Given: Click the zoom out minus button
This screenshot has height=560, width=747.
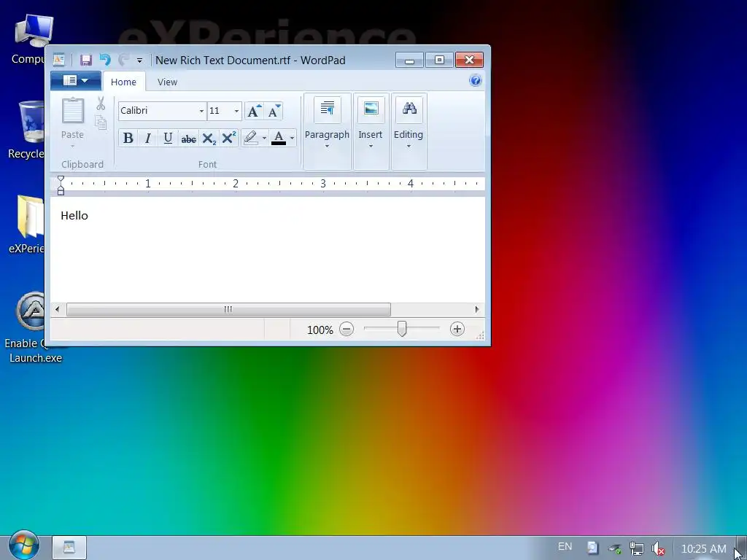Looking at the screenshot, I should [347, 329].
